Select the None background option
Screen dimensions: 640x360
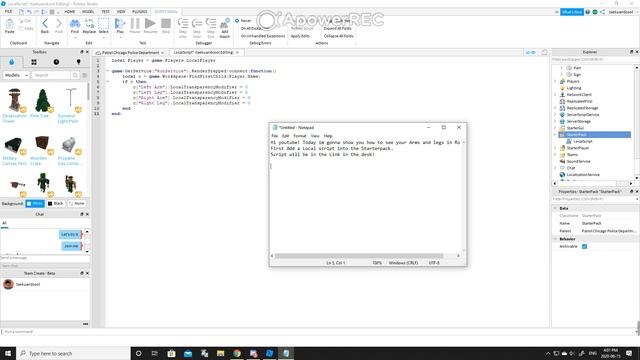click(x=76, y=203)
